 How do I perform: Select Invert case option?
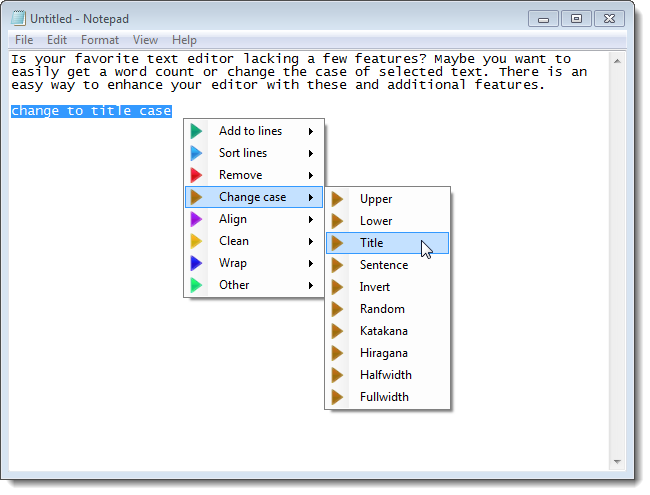(x=387, y=287)
